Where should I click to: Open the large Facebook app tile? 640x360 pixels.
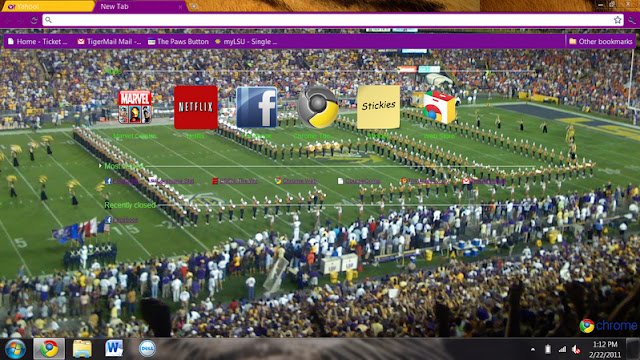pos(256,107)
